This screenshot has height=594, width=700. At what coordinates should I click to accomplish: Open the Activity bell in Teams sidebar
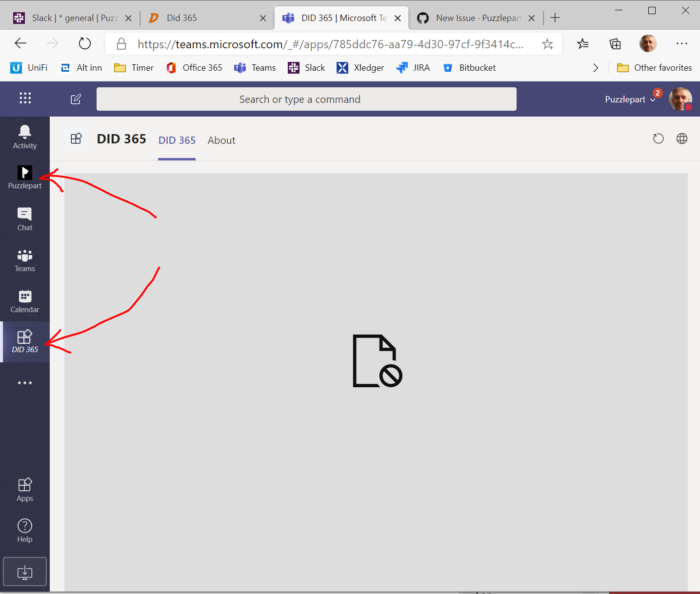25,137
